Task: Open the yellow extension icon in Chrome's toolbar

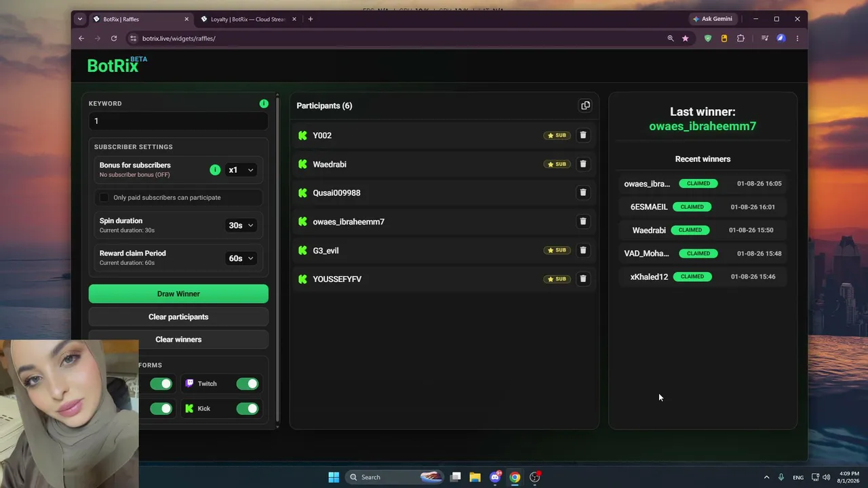Action: 724,39
